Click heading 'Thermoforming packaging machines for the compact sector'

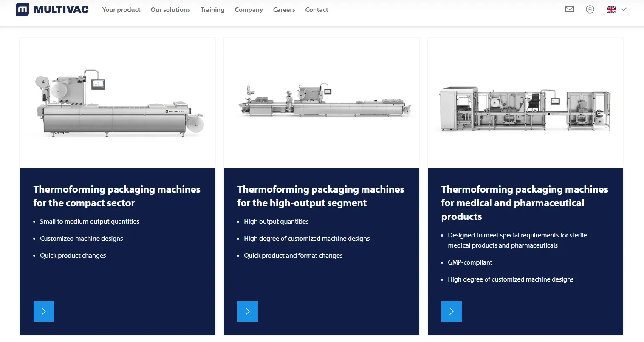(x=117, y=196)
